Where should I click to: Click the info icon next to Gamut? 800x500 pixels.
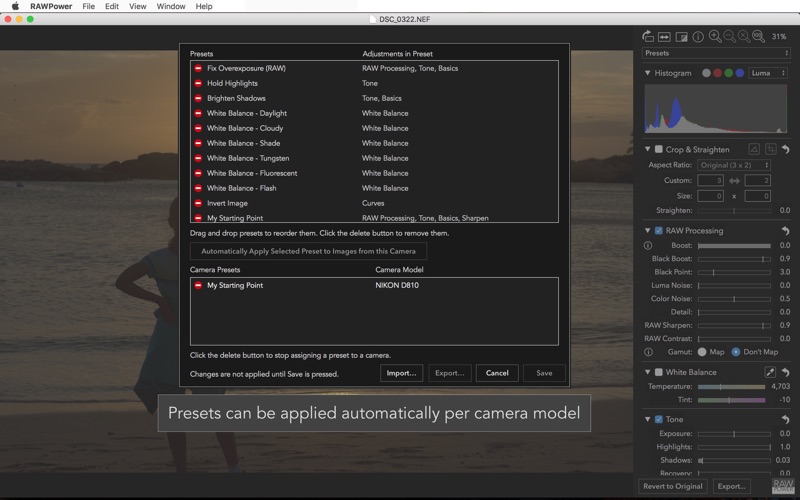point(648,352)
